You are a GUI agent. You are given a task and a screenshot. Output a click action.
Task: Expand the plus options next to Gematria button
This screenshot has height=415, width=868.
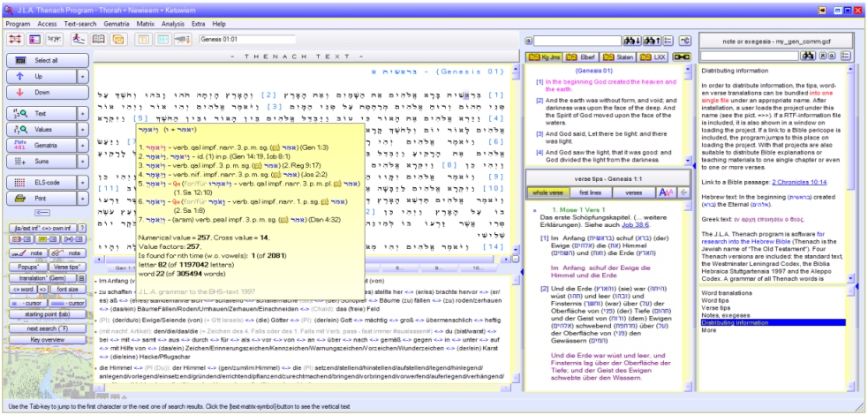pos(83,146)
